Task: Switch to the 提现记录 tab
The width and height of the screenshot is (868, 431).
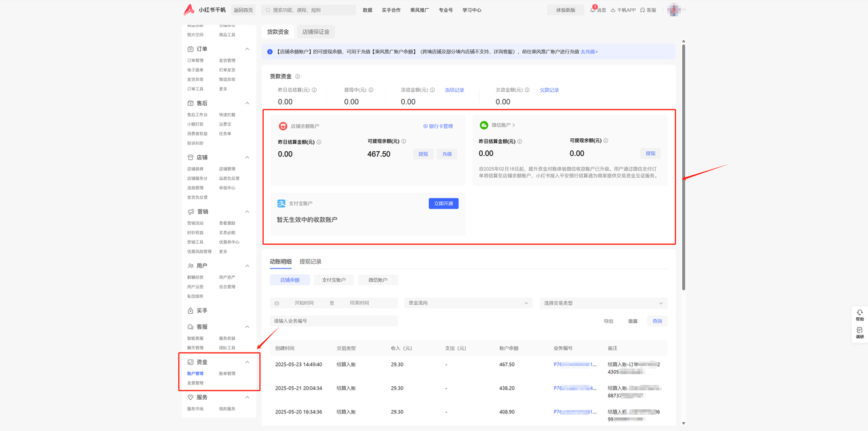Action: (x=311, y=262)
